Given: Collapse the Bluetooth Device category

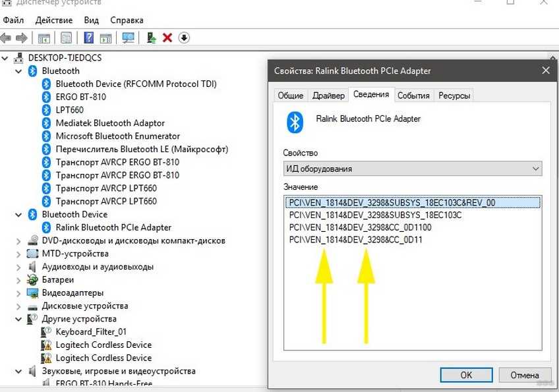Looking at the screenshot, I should tap(18, 215).
